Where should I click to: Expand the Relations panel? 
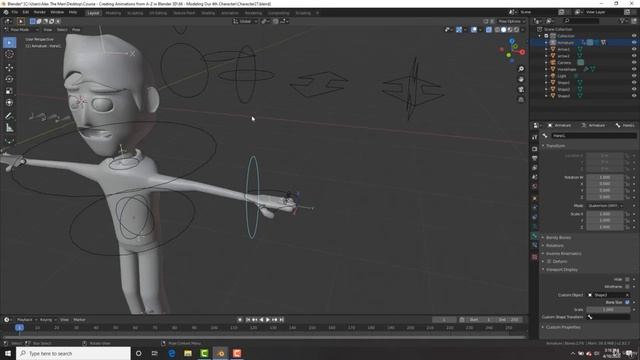(x=553, y=246)
